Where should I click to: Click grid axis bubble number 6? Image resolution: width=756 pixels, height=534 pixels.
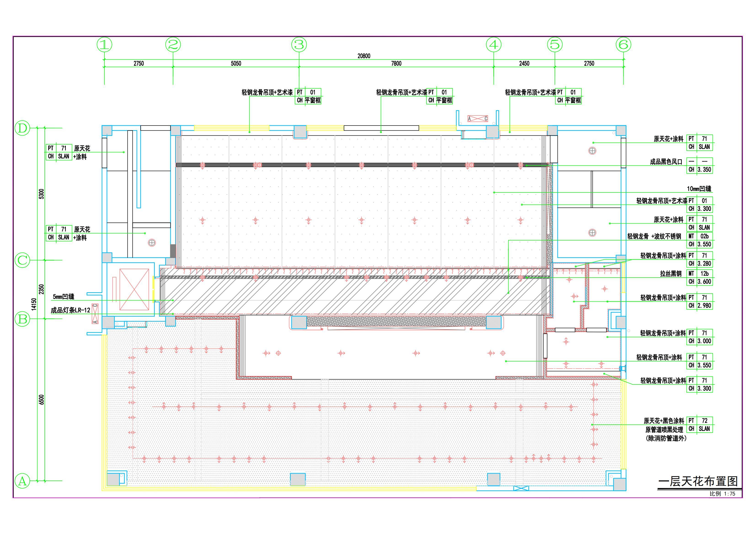[623, 45]
